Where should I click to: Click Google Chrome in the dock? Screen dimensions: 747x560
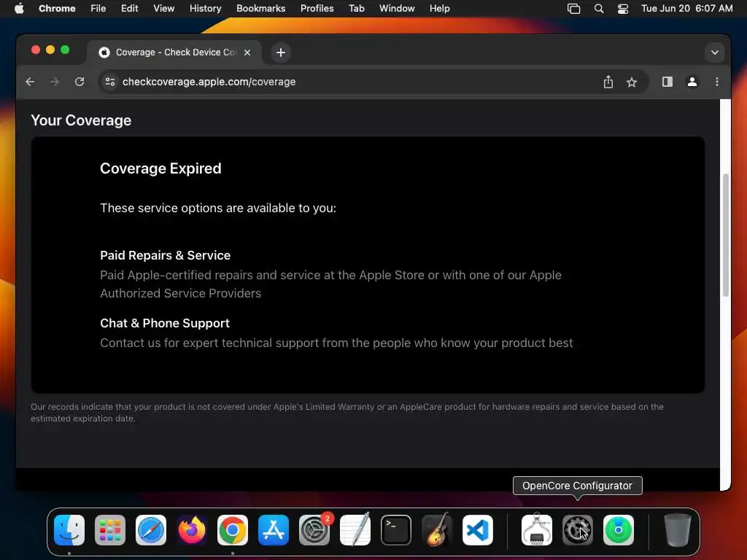pyautogui.click(x=233, y=530)
